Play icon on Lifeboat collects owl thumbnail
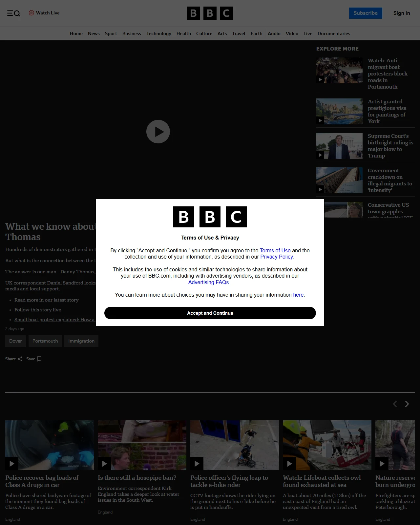Image resolution: width=420 pixels, height=525 pixels. pos(289,464)
